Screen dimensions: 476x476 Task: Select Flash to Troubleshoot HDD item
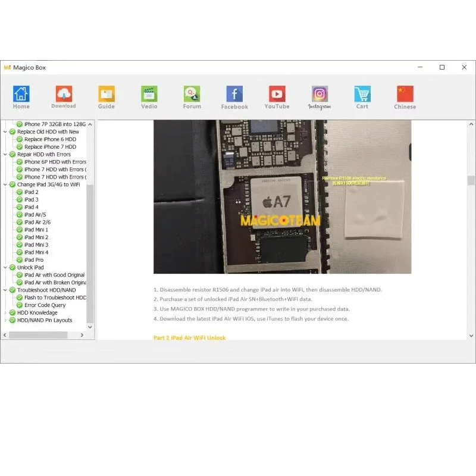[55, 298]
